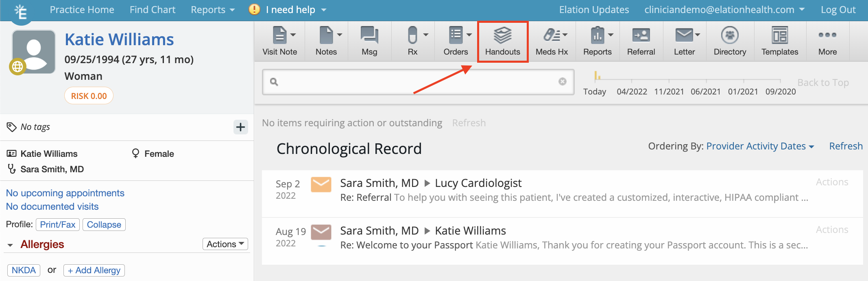Click inside the chart search field
The image size is (868, 281).
[418, 82]
